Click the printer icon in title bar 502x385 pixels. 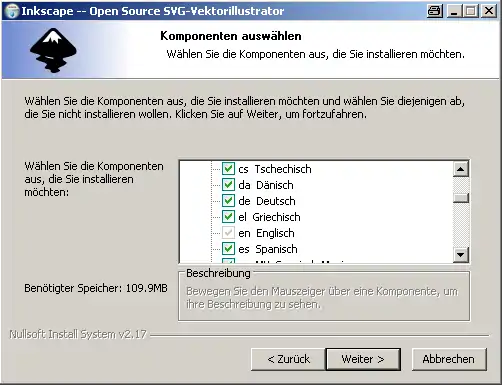435,11
